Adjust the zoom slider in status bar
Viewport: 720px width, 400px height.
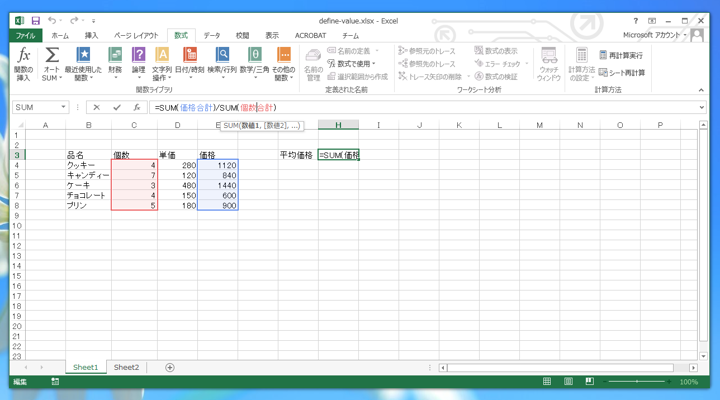point(637,382)
